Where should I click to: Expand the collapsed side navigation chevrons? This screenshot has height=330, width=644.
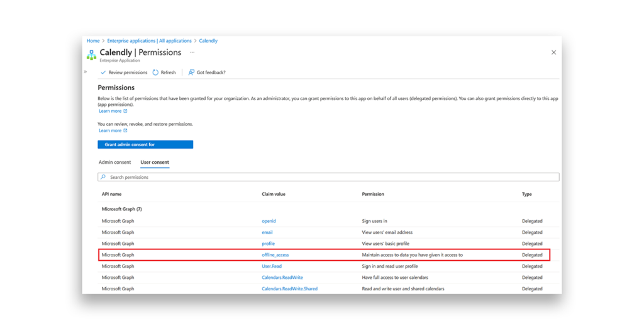pos(86,72)
